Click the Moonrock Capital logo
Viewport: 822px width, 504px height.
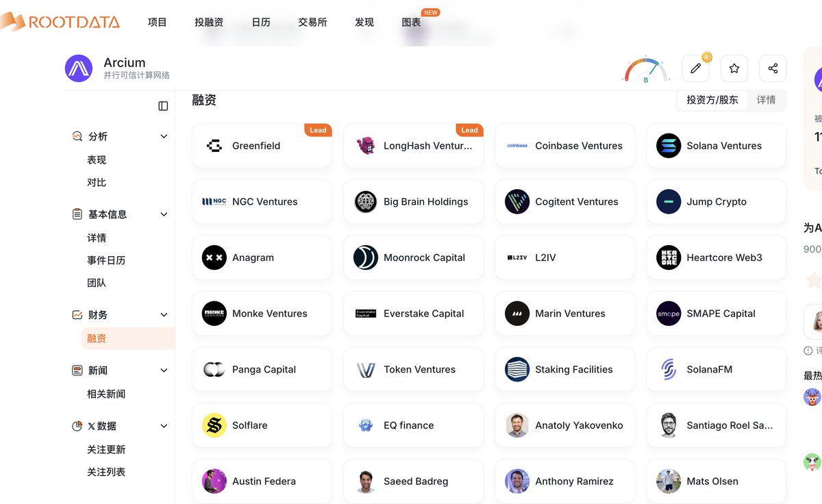(x=366, y=257)
